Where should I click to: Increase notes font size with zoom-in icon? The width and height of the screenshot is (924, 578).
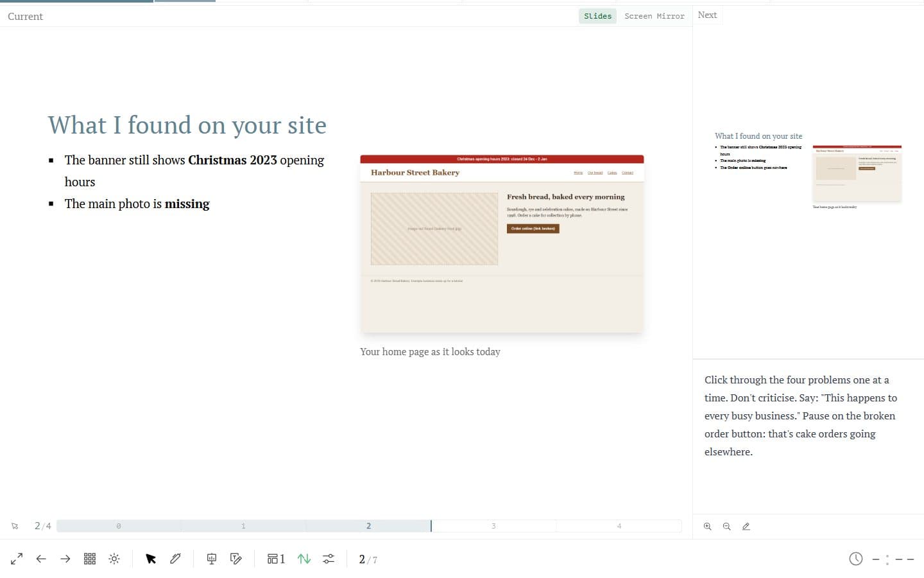(708, 526)
